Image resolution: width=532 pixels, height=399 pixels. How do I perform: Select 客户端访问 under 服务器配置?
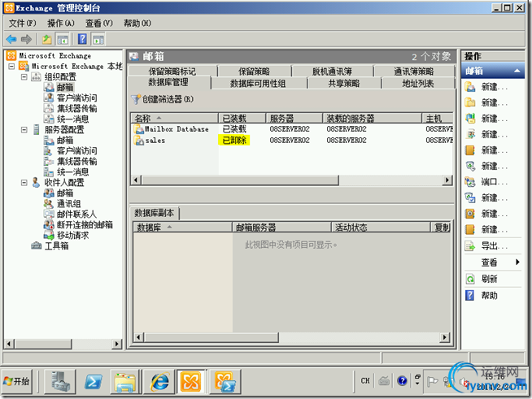click(x=76, y=151)
